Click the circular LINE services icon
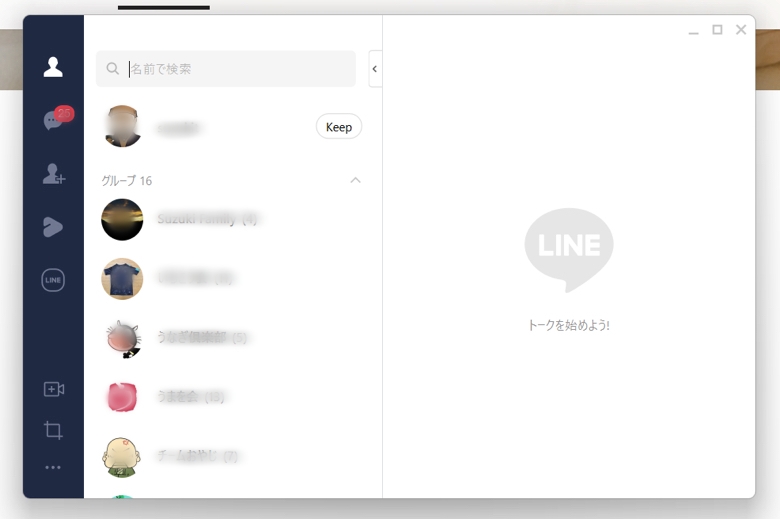 [53, 280]
